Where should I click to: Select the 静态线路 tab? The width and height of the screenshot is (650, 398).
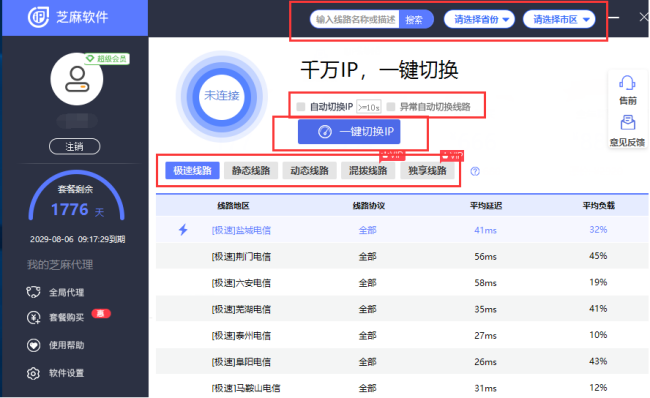coord(251,170)
